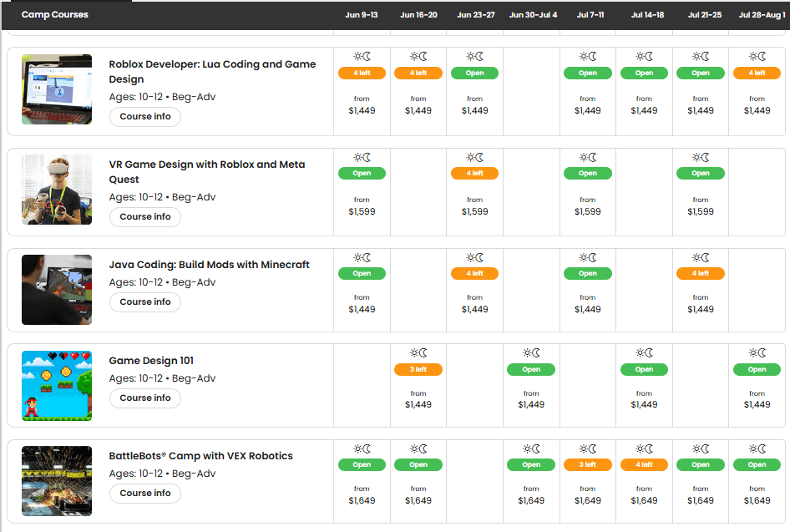The width and height of the screenshot is (790, 532).
Task: Click sun-moon icon for Roblox Developer Jun 9-13
Action: [x=362, y=57]
